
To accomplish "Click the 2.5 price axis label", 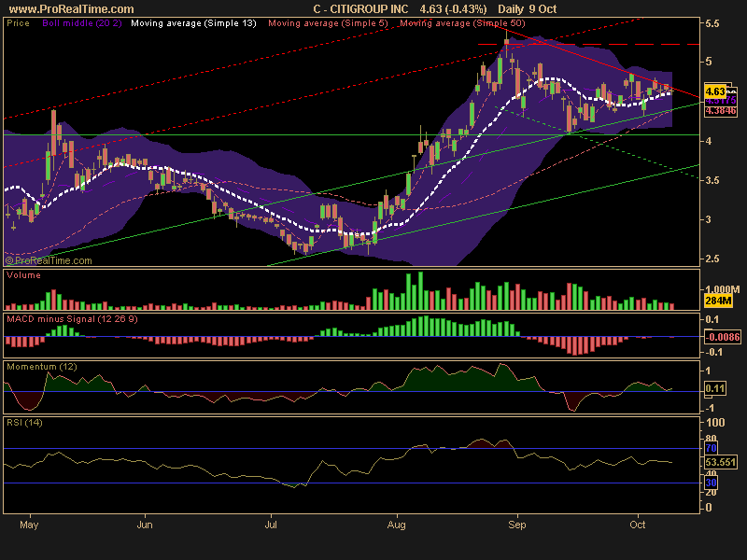I will 712,259.
